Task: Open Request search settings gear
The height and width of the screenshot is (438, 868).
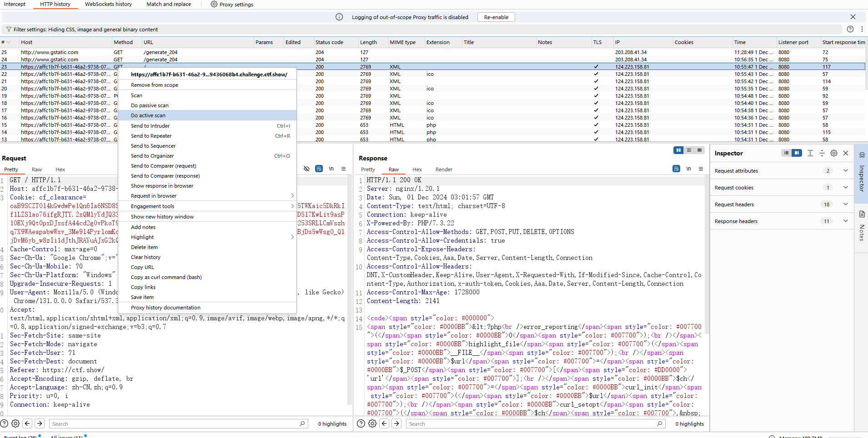Action: pos(15,423)
